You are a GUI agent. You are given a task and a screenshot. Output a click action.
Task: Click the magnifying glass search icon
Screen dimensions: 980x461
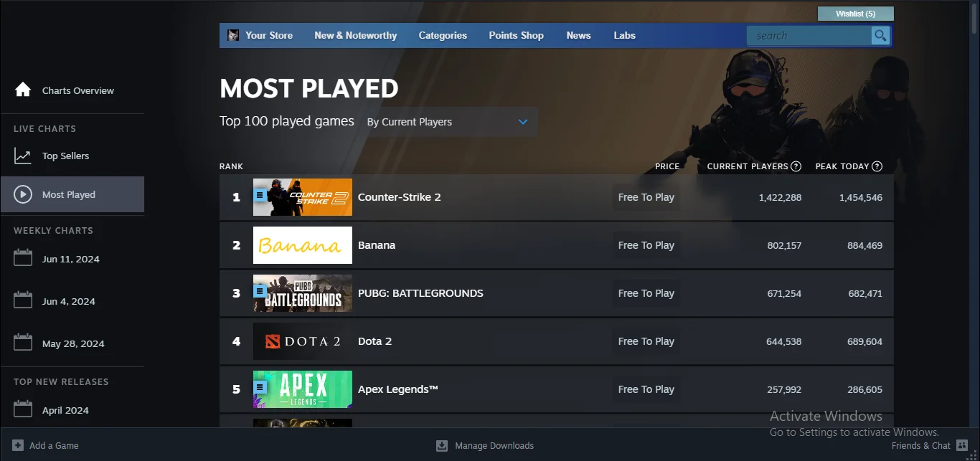[x=880, y=36]
